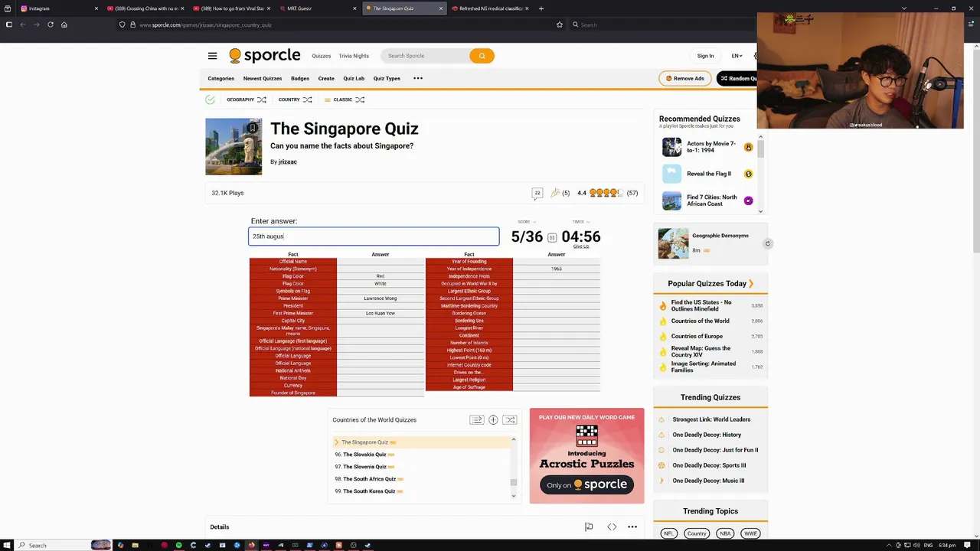Open the Sporcle hamburger menu
The width and height of the screenshot is (980, 551).
pyautogui.click(x=212, y=56)
